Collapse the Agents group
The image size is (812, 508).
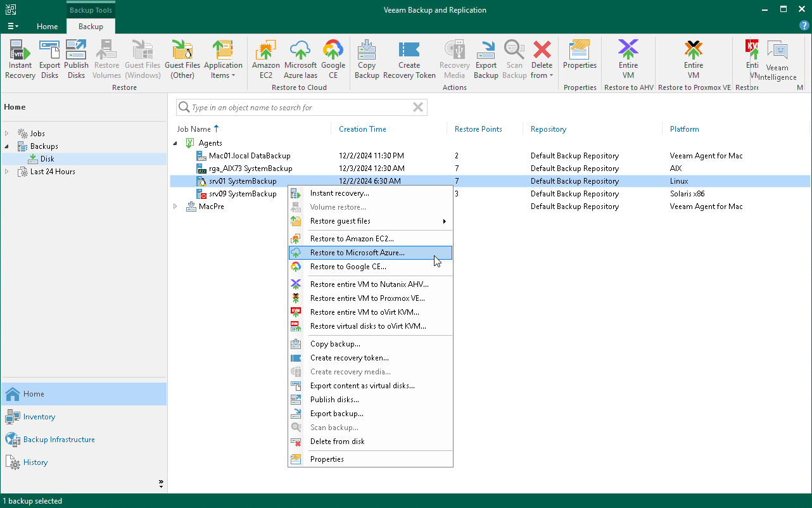(175, 143)
